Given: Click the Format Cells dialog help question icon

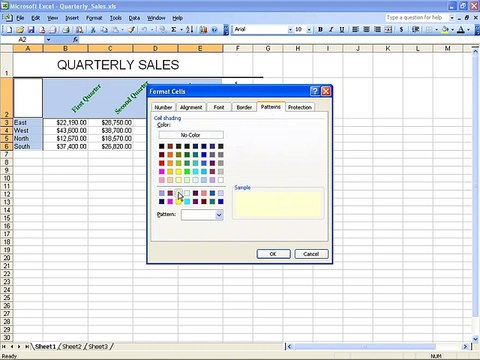Looking at the screenshot, I should point(314,91).
